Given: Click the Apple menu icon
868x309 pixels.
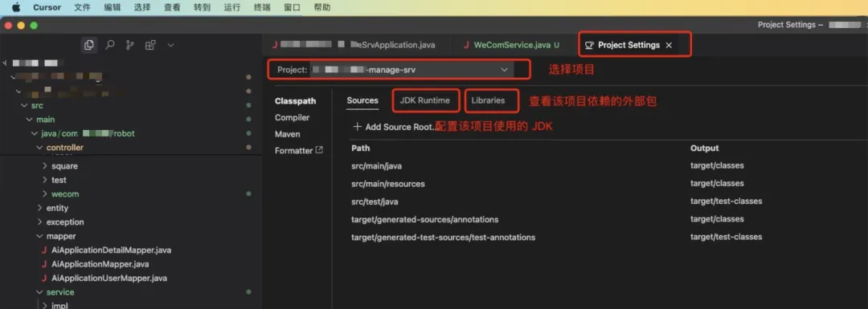Looking at the screenshot, I should pos(15,7).
